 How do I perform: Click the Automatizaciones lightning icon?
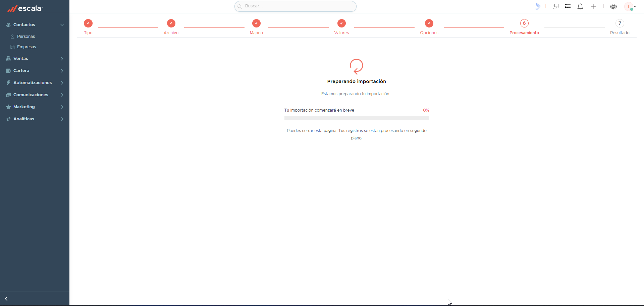pos(8,83)
